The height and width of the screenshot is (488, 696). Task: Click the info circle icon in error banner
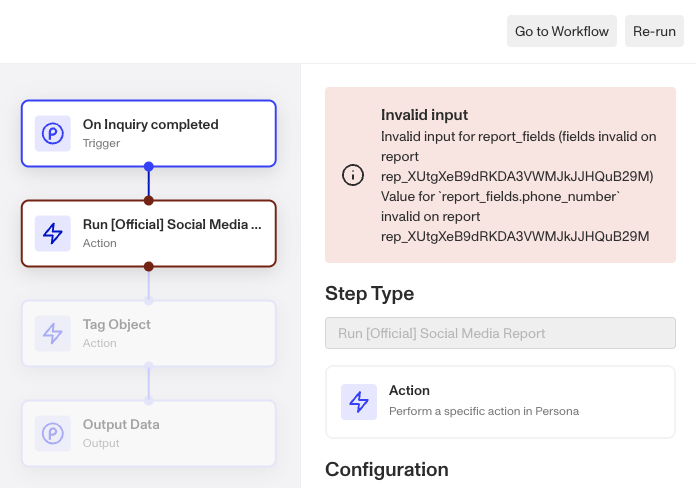pos(353,175)
